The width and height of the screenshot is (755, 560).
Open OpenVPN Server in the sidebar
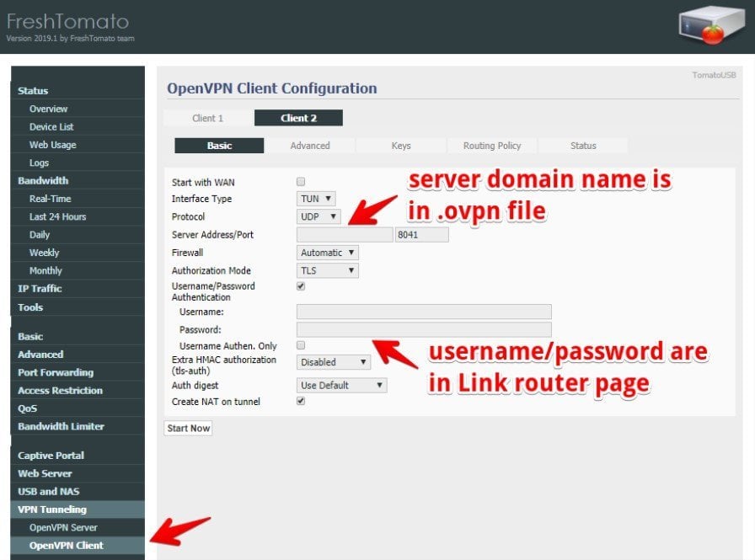click(x=78, y=527)
